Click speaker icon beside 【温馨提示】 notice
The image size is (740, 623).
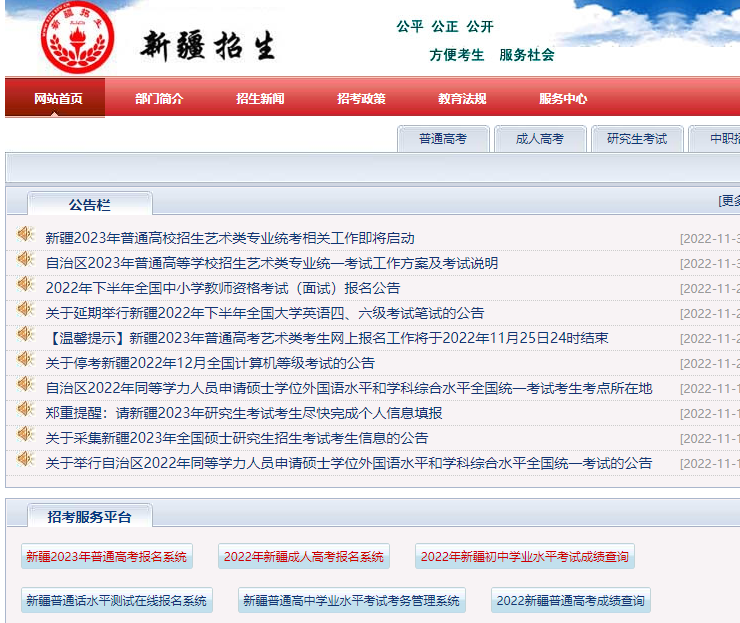coord(25,334)
